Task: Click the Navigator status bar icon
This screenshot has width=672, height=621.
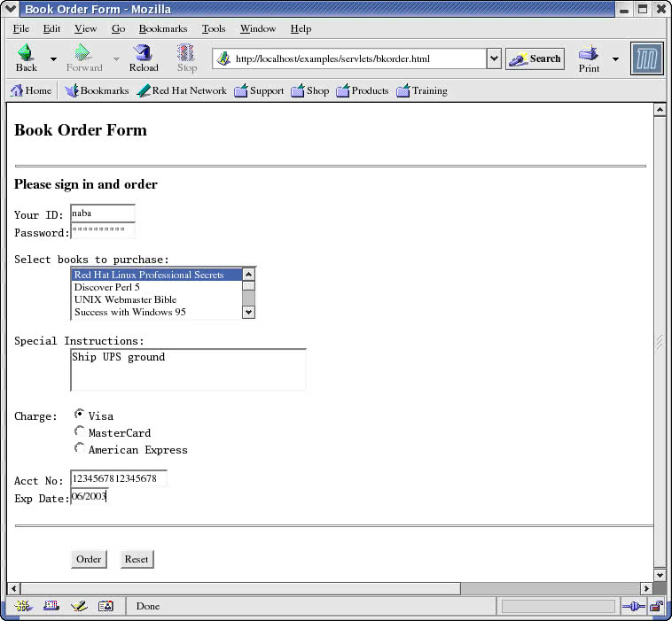Action: point(23,606)
